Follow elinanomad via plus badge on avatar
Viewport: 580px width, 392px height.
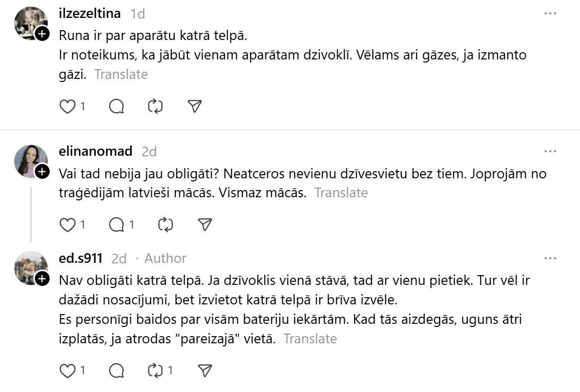point(42,172)
